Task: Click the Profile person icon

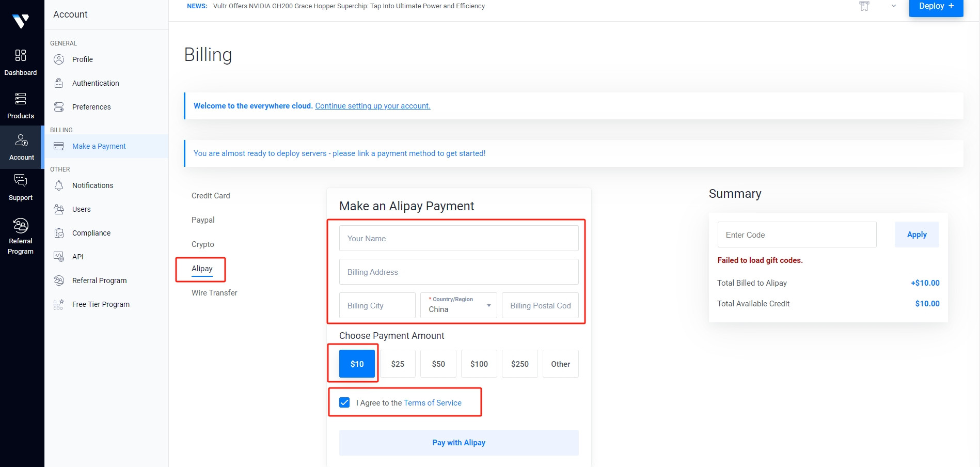Action: (x=59, y=59)
